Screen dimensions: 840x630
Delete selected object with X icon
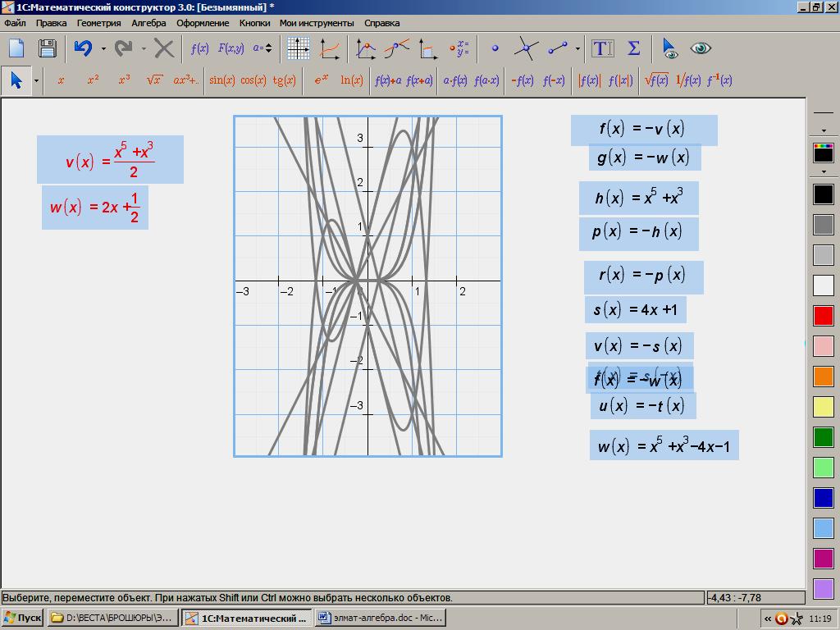pos(164,48)
